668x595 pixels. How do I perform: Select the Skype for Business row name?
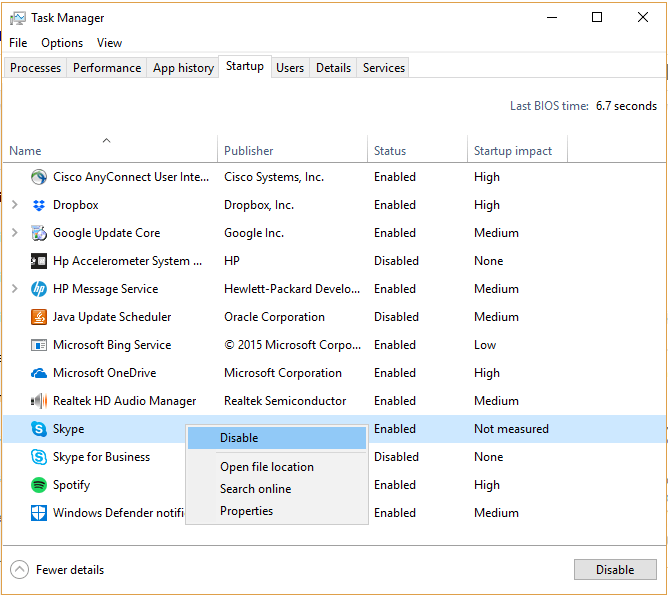[x=101, y=457]
